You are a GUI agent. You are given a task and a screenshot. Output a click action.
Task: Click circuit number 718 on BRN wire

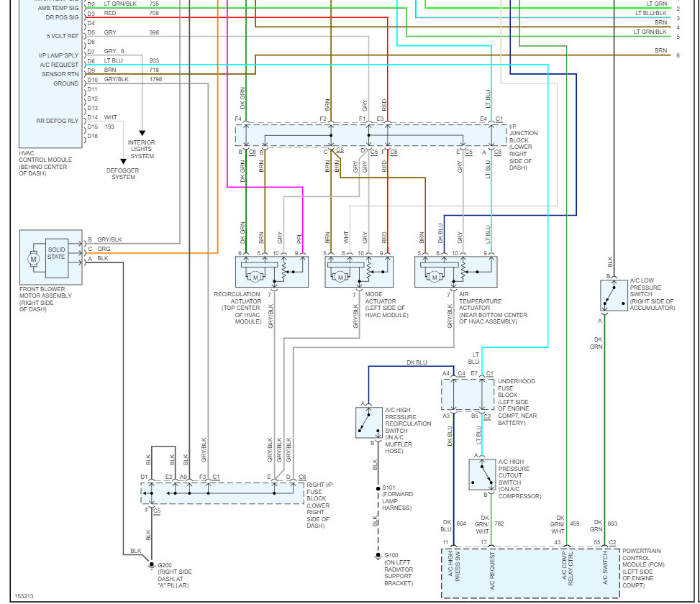click(154, 70)
